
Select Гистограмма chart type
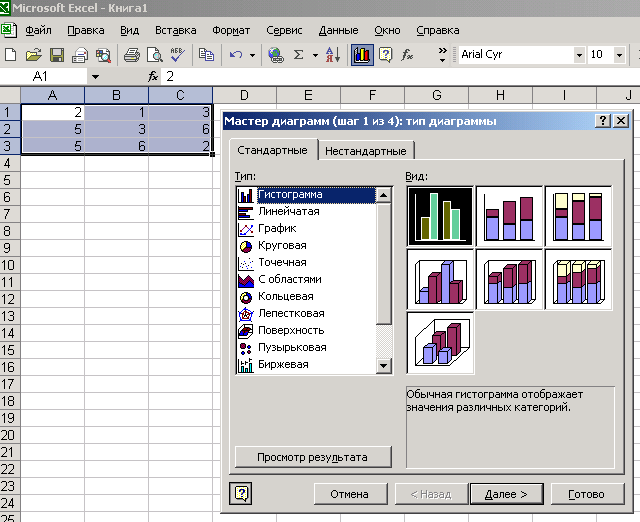click(x=306, y=195)
